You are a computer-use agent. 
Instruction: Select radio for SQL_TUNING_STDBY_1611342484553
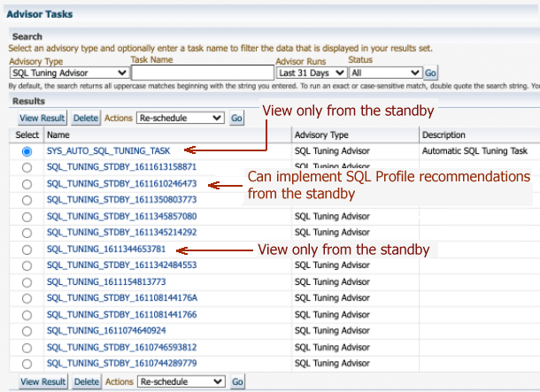coord(27,265)
